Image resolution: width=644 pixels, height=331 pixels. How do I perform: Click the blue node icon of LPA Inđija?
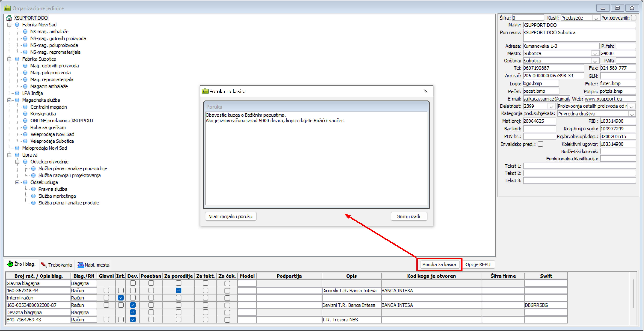17,93
